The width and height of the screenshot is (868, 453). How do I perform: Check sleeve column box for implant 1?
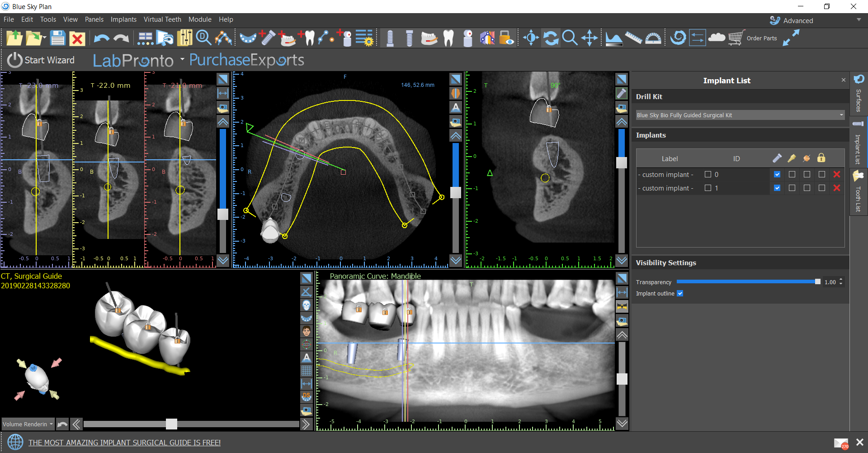click(x=807, y=188)
